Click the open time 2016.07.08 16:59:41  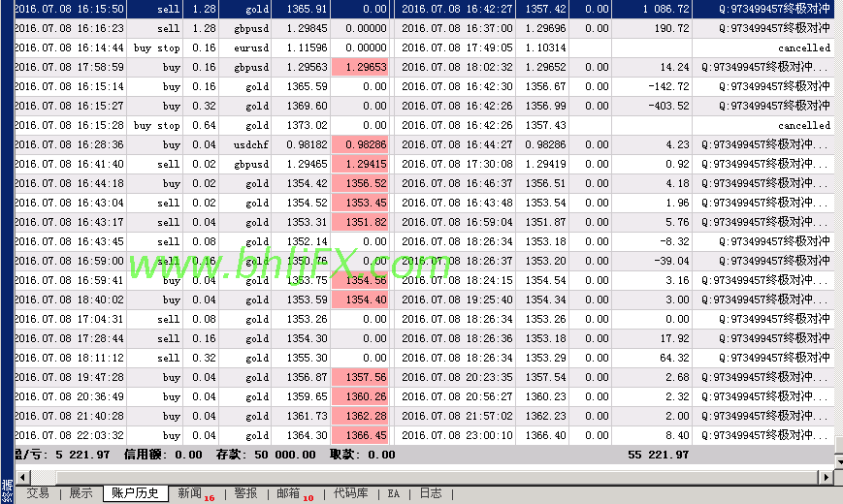pos(69,280)
